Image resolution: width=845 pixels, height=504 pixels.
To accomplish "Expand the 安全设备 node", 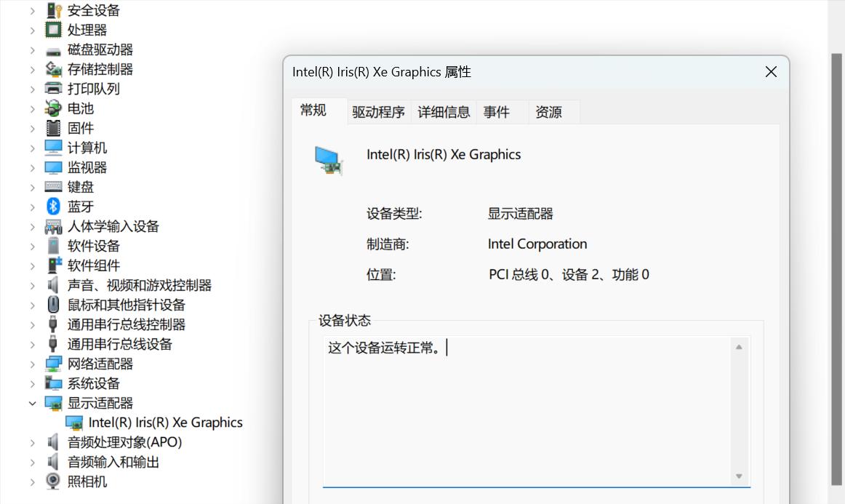I will pyautogui.click(x=32, y=10).
